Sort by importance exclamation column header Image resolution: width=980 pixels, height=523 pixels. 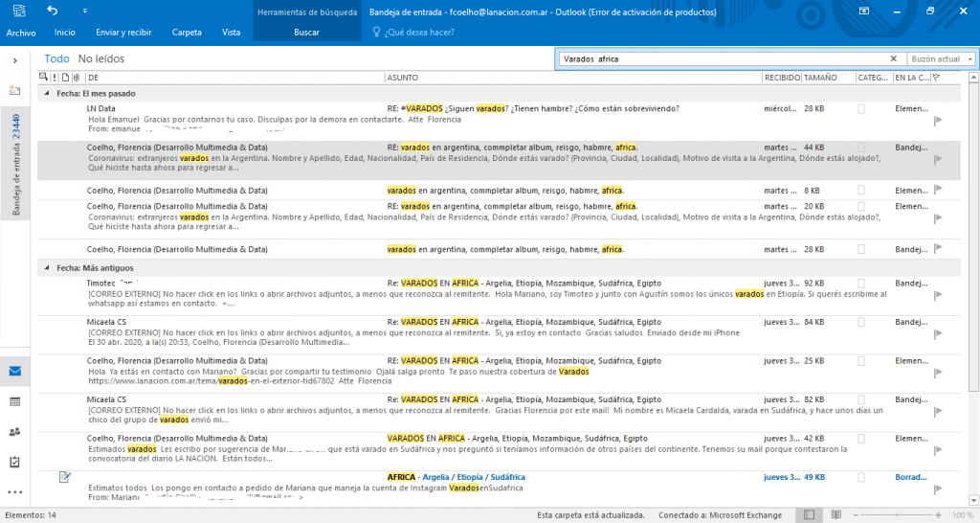point(55,78)
